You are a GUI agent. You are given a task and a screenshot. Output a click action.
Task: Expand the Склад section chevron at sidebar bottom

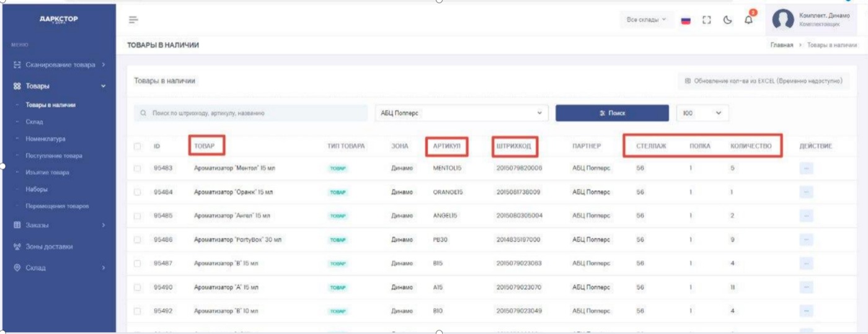(x=104, y=268)
